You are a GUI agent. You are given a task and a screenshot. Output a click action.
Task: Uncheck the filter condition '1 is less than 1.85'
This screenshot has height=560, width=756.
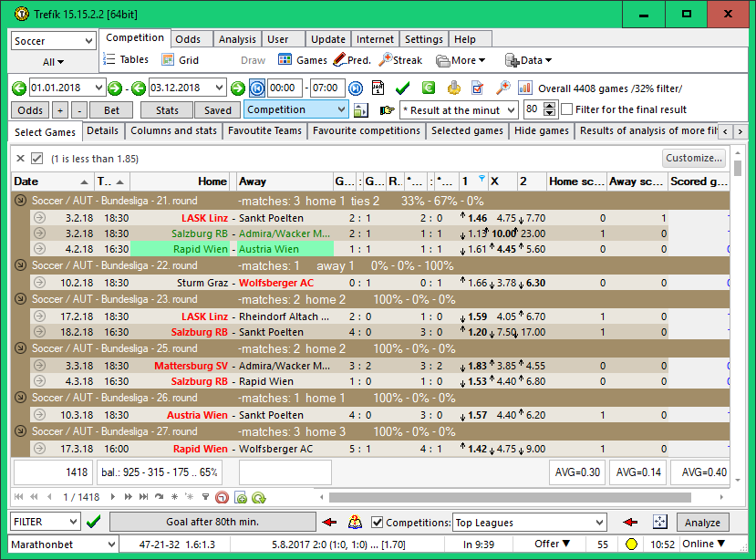pos(36,158)
